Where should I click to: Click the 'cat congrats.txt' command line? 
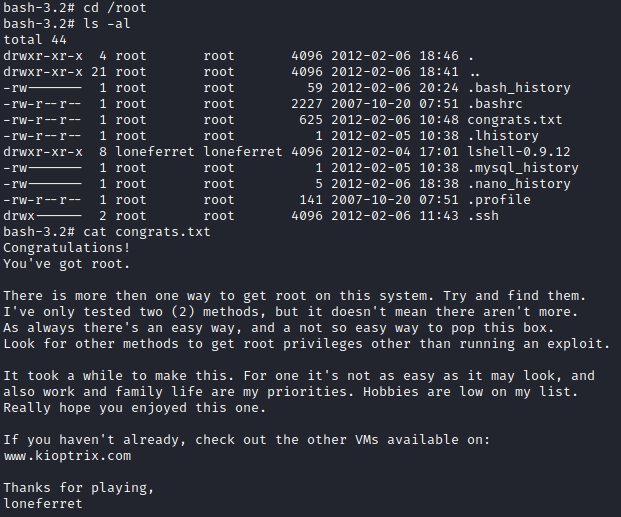pyautogui.click(x=147, y=232)
